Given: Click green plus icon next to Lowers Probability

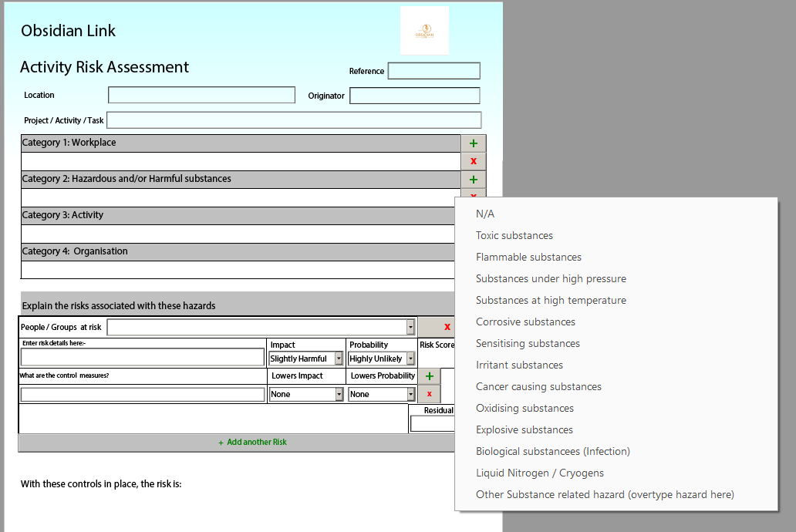Looking at the screenshot, I should click(x=429, y=376).
